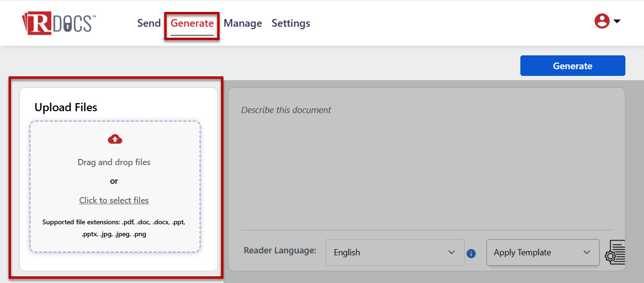Screen dimensions: 644x283
Task: Click the Reader Language label
Action: point(280,251)
